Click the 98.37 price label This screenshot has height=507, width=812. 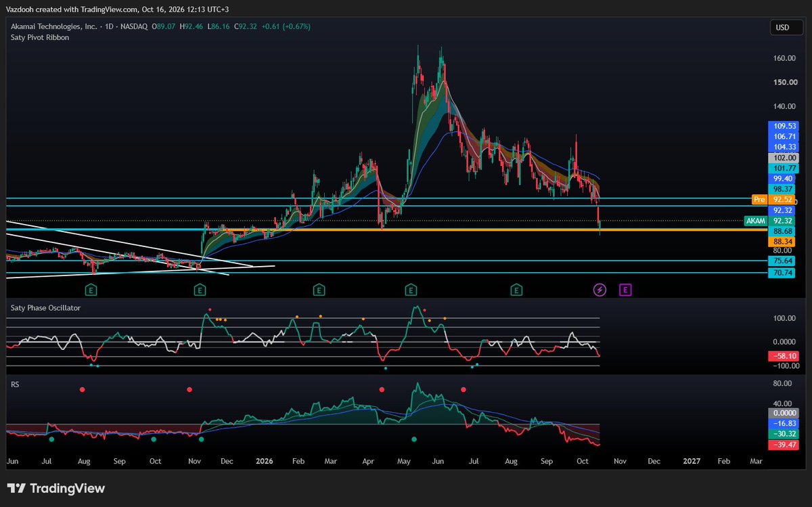(x=782, y=189)
